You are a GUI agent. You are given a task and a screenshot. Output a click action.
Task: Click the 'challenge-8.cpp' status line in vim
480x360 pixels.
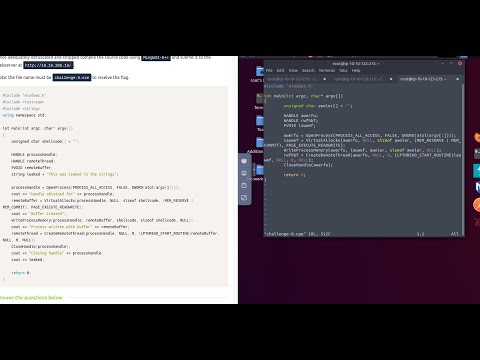point(297,234)
